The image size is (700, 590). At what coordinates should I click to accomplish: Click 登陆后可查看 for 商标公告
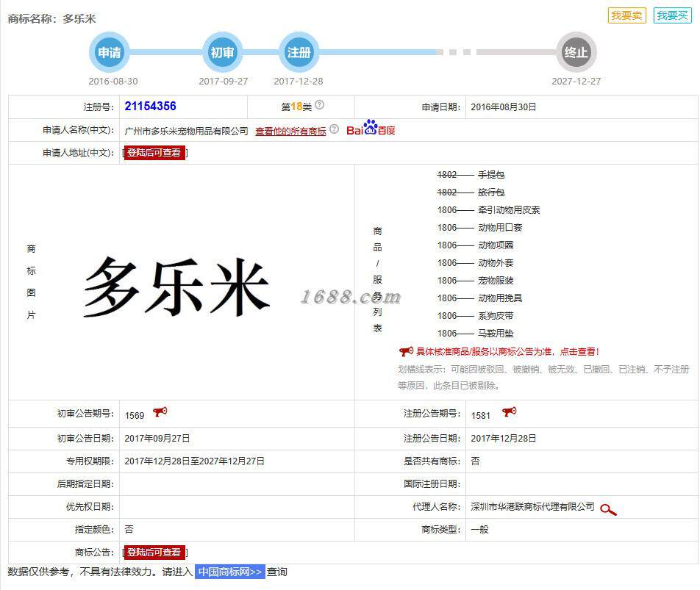(x=154, y=552)
